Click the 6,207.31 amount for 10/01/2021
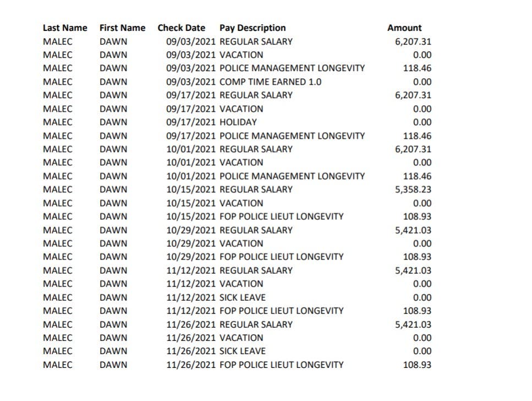 pos(413,149)
